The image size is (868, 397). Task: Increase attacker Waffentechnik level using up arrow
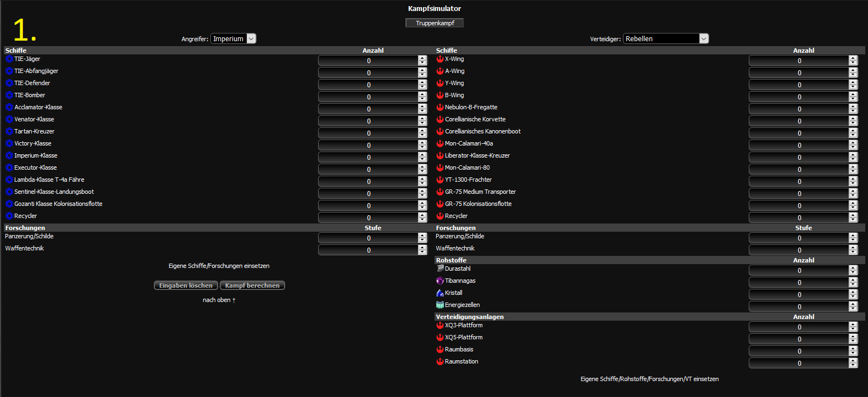(422, 248)
